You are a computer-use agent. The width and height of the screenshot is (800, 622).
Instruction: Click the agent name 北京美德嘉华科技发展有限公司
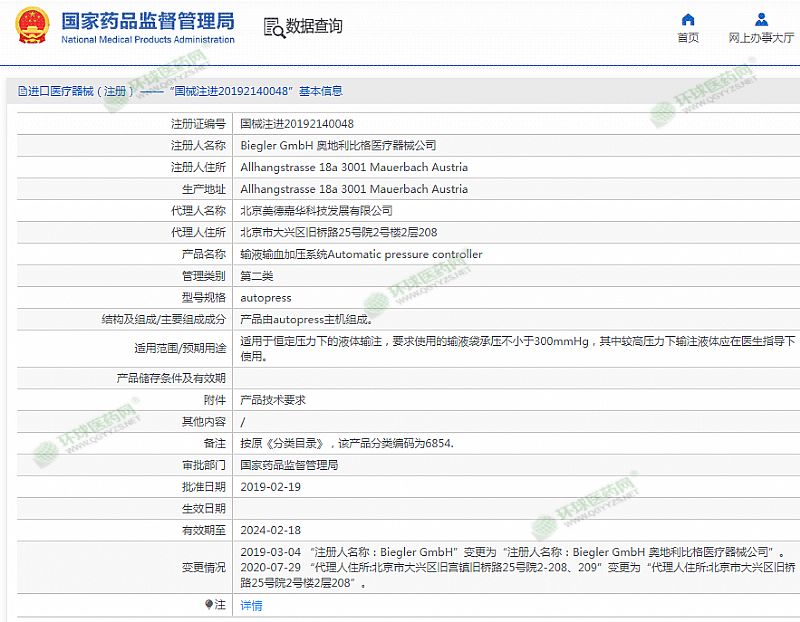click(x=316, y=211)
